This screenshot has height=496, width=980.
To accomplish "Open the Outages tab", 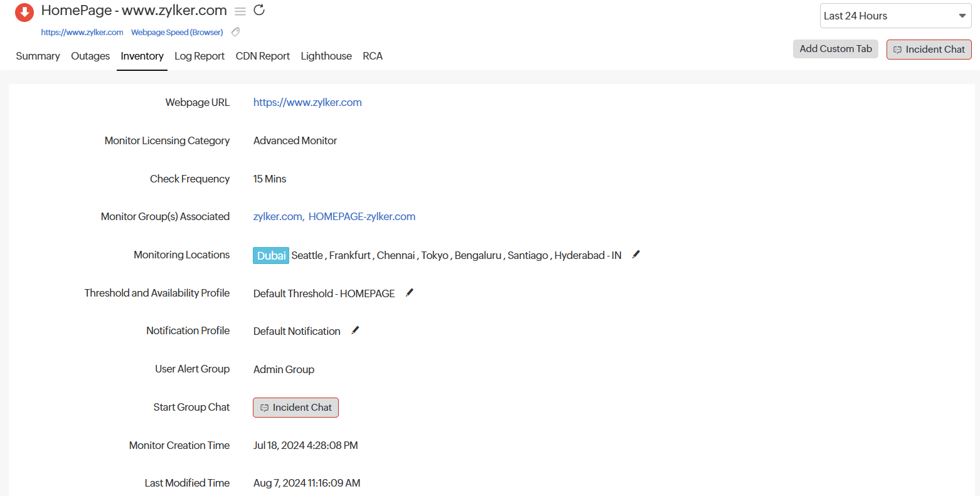I will point(90,56).
